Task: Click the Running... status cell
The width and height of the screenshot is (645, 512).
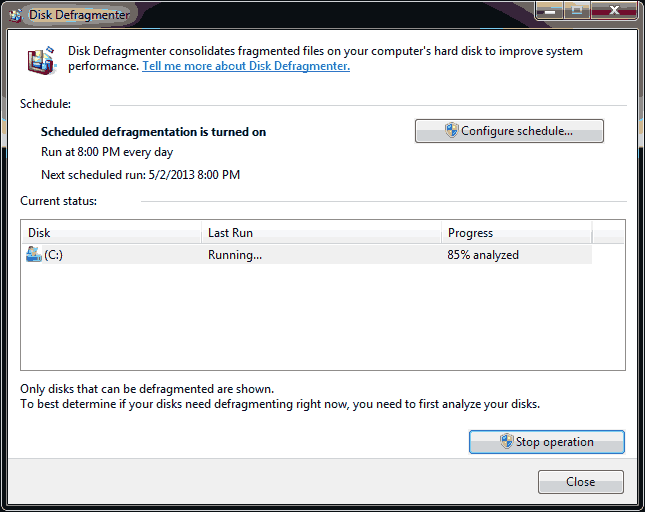Action: pyautogui.click(x=235, y=255)
